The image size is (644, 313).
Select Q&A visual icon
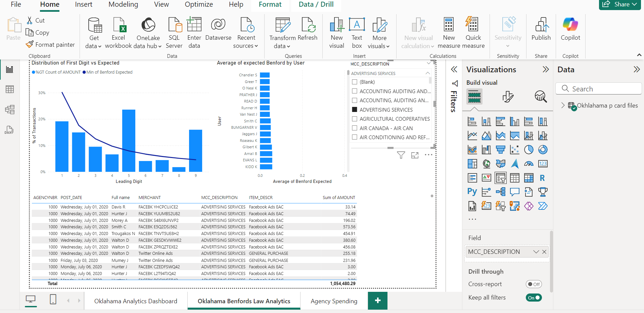[514, 192]
